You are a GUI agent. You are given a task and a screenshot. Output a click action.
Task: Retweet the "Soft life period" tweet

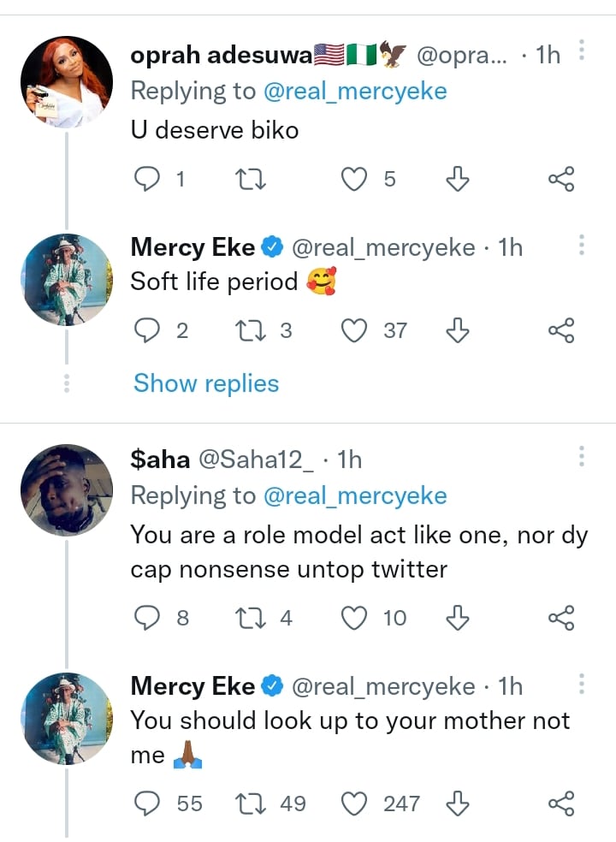click(252, 330)
